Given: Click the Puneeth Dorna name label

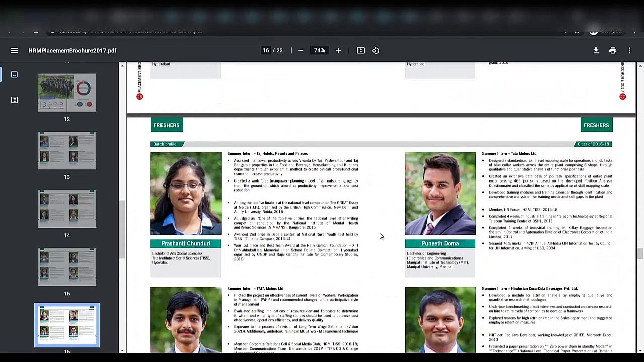Looking at the screenshot, I should [x=440, y=243].
